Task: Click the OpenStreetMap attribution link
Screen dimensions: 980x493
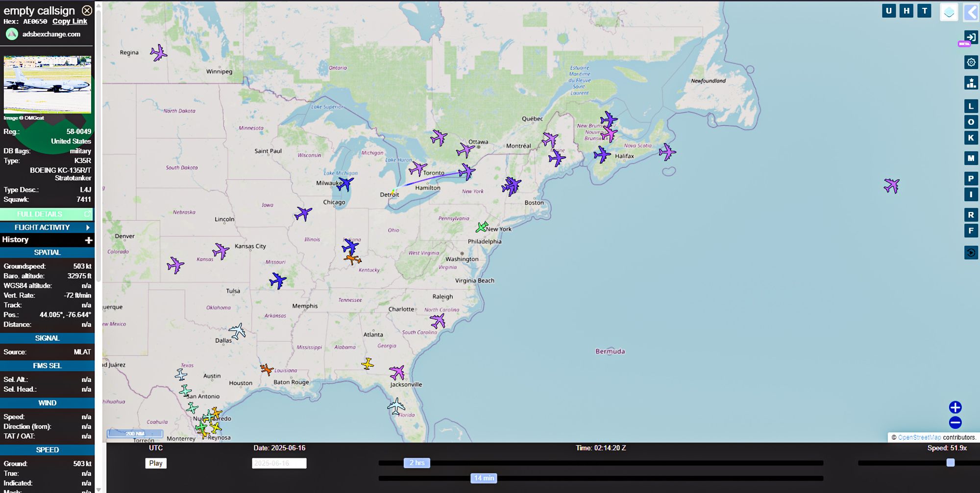Action: pyautogui.click(x=919, y=437)
